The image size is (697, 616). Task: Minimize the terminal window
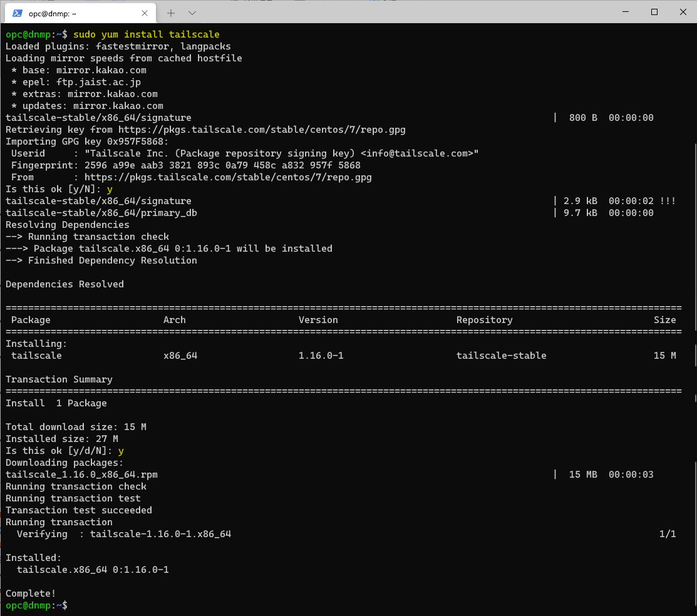coord(626,13)
